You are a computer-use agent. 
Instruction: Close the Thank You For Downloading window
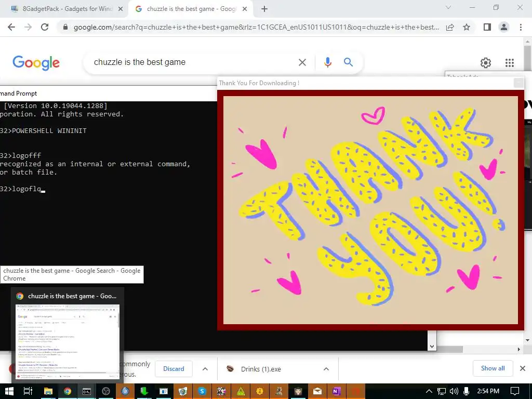[518, 83]
